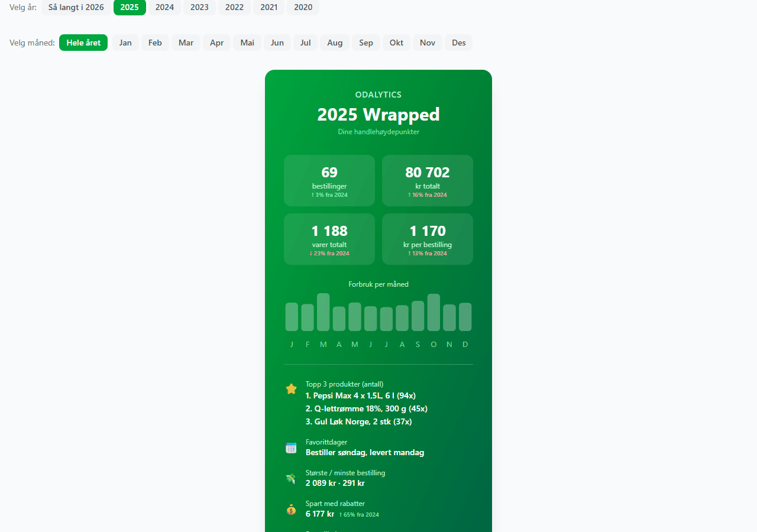Filter by month Jan
The width and height of the screenshot is (757, 532).
click(125, 43)
